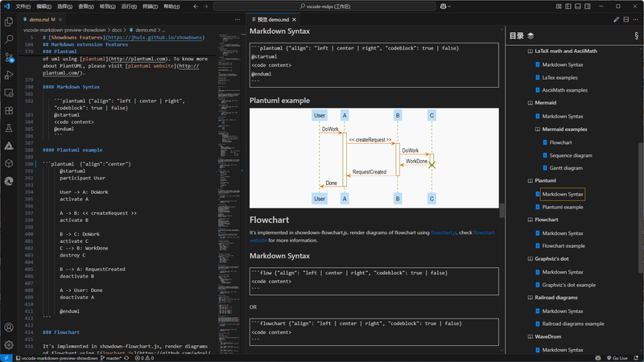
Task: Open the dropdown arrow next to Copilot icon
Action: pyautogui.click(x=449, y=6)
